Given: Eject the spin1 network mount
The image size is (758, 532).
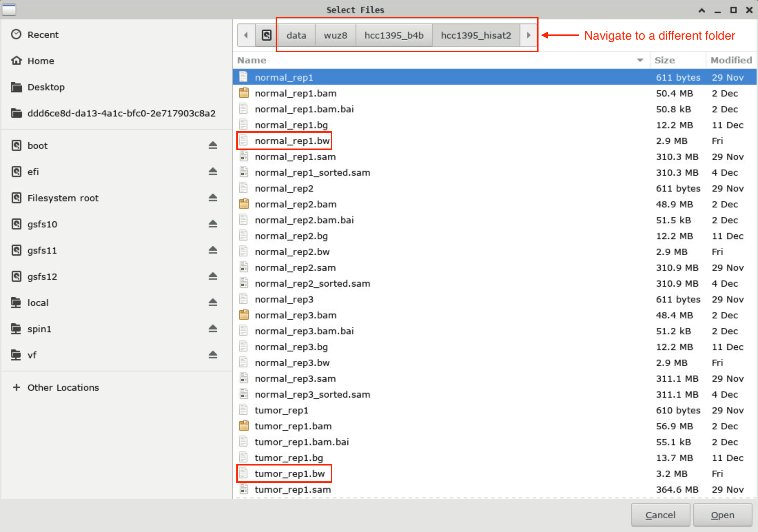Looking at the screenshot, I should (213, 329).
